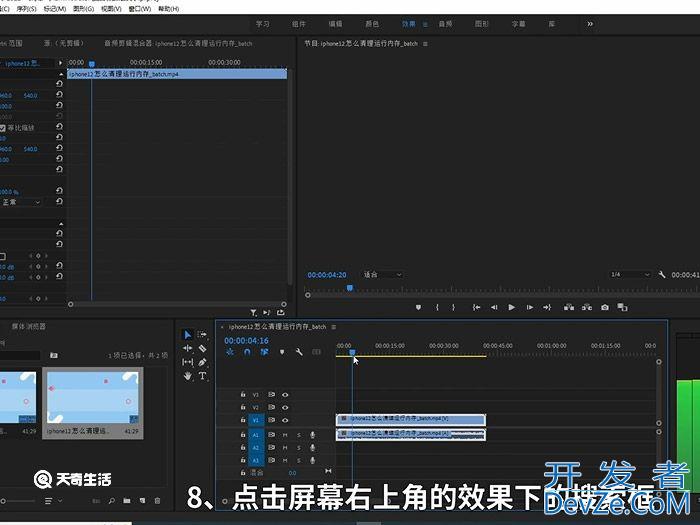Select the Pen tool
The image size is (700, 525).
tap(202, 362)
